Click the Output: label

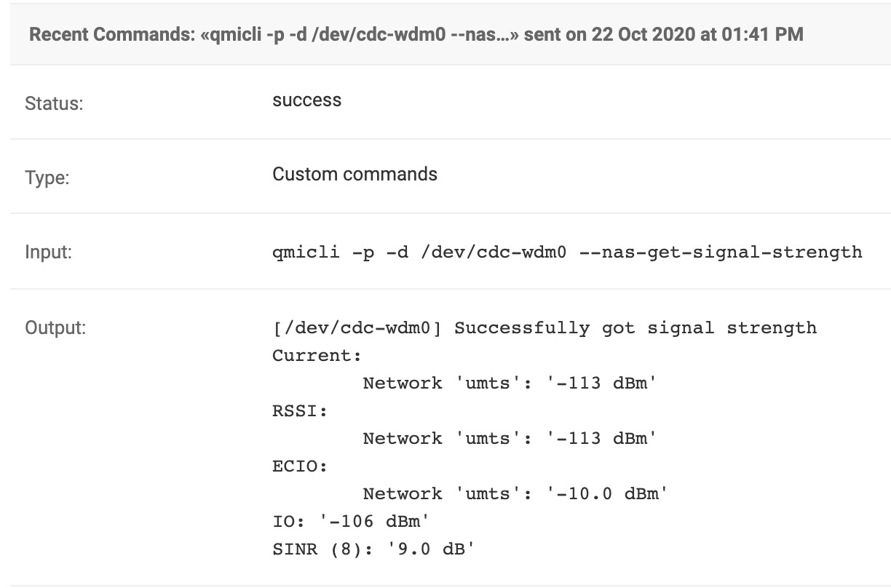(55, 327)
